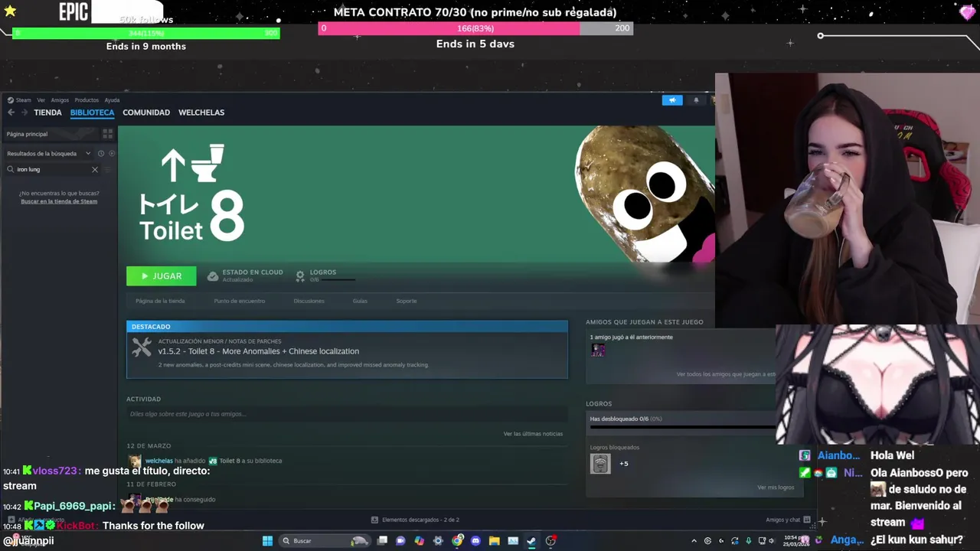Open File Explorer on taskbar
The image size is (980, 551).
495,541
